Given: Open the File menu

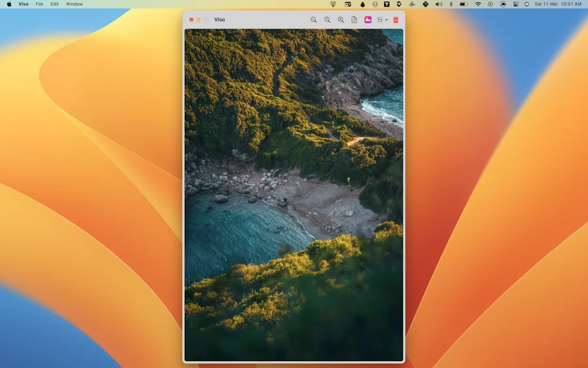Looking at the screenshot, I should 40,4.
